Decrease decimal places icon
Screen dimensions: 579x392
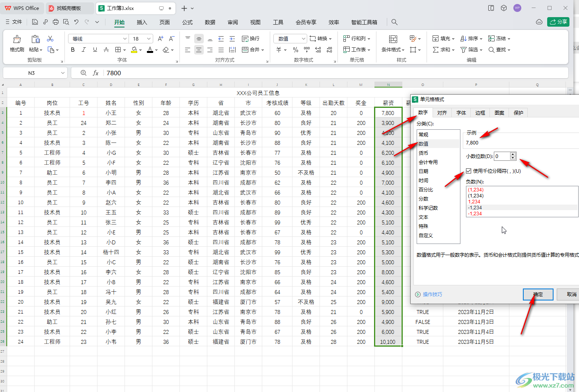(329, 50)
